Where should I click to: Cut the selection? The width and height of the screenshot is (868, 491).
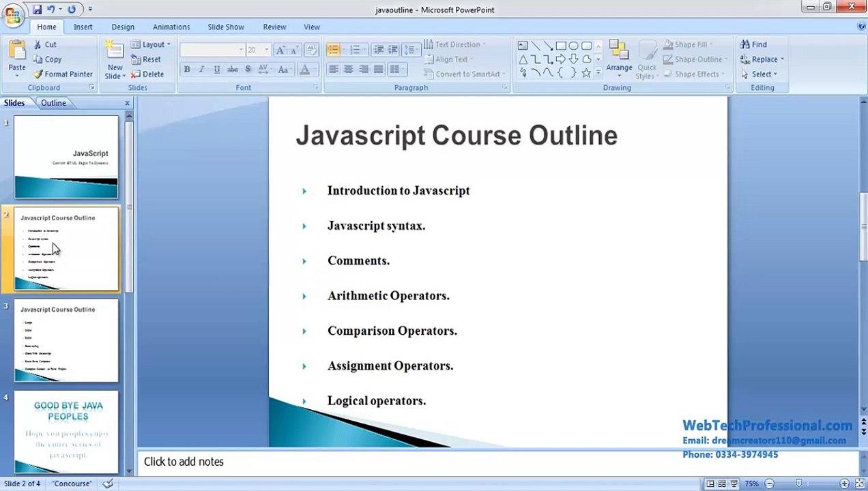(45, 44)
